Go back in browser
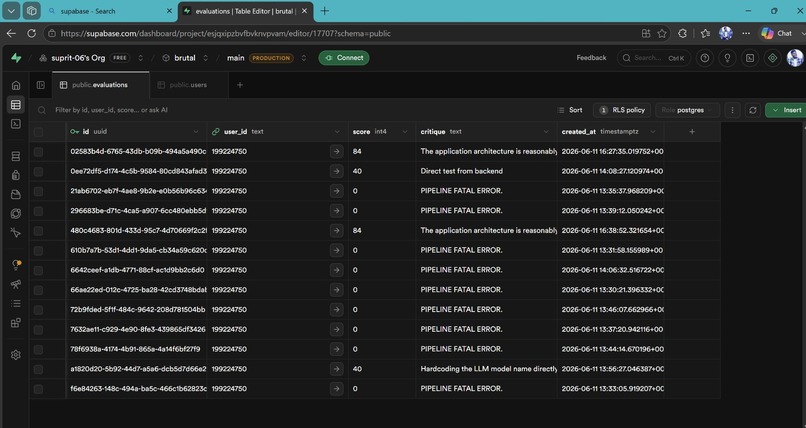This screenshot has height=428, width=806. pos(11,33)
